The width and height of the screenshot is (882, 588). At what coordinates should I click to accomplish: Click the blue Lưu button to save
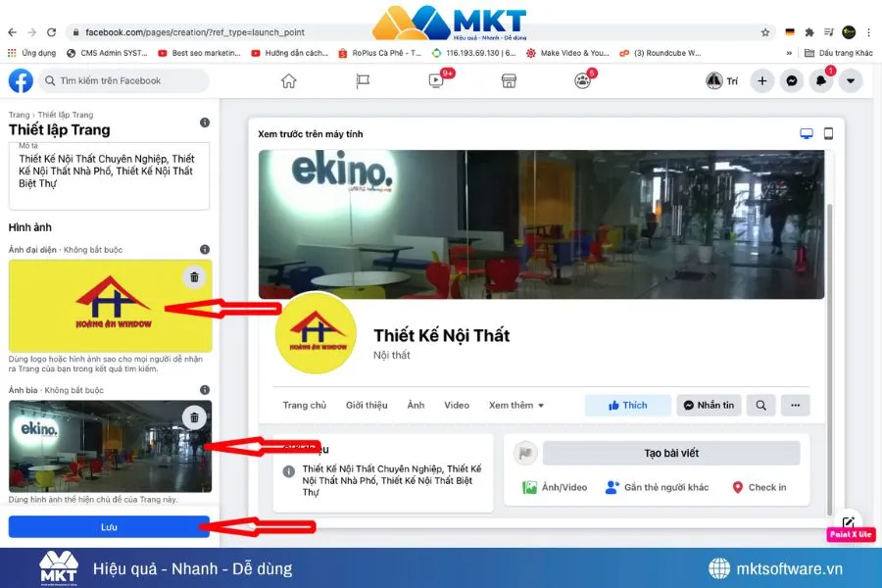click(109, 526)
